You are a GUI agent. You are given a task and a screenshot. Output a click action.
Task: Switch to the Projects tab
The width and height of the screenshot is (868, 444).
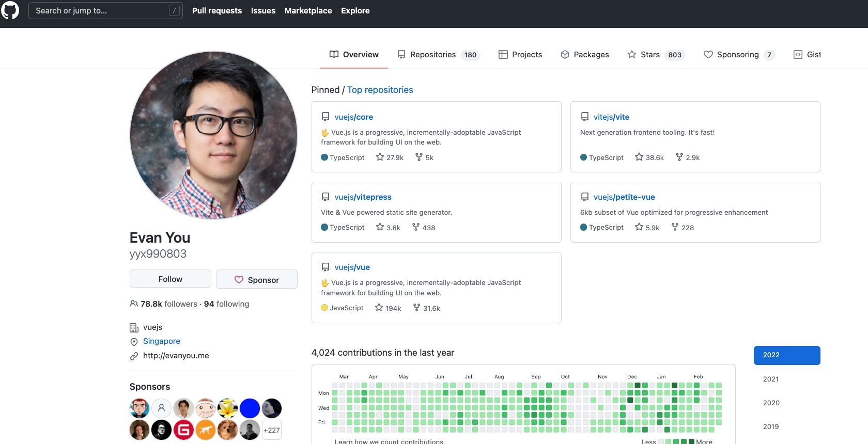tap(520, 55)
